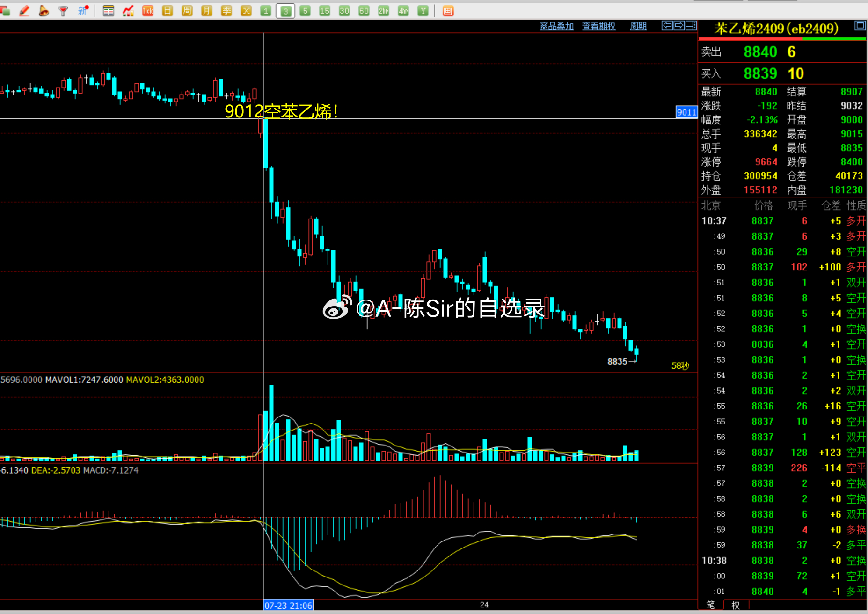
Task: Show the quarterly 季 K-line period
Action: [x=226, y=11]
